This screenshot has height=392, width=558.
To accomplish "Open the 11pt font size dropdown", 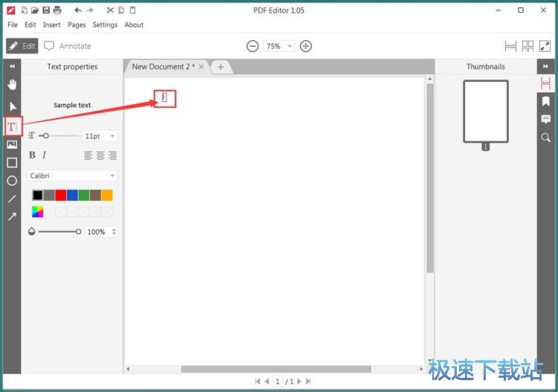I will coord(100,136).
